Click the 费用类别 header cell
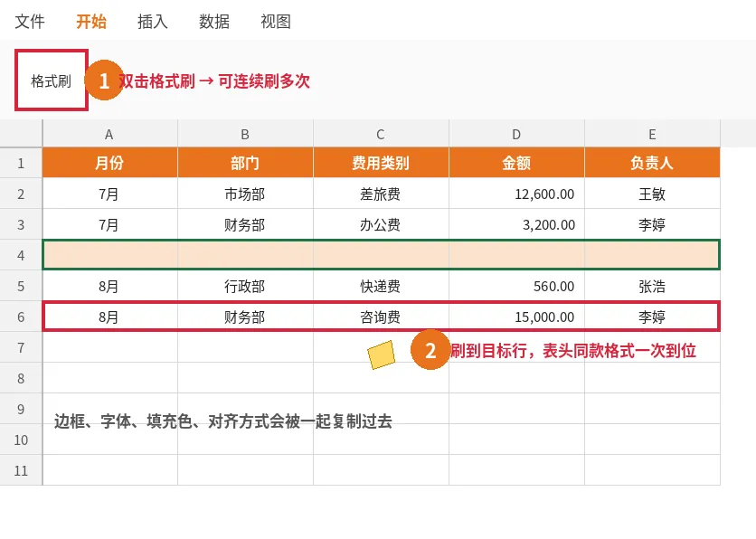Viewport: 756px width, 539px height. 381,163
